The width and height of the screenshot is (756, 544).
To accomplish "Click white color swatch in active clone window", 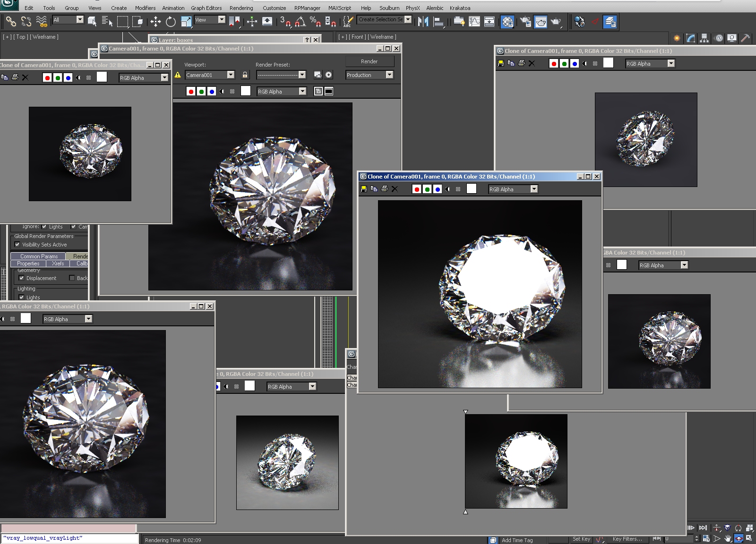I will point(472,189).
